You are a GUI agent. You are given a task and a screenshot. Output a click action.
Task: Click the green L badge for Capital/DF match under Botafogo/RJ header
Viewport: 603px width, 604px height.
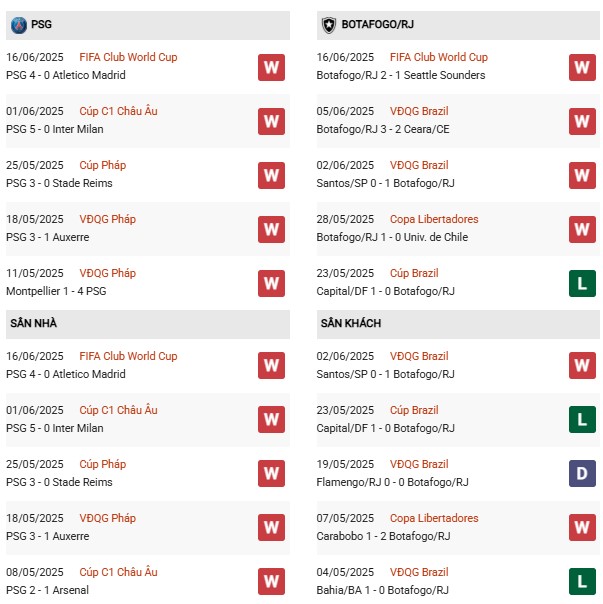click(582, 284)
